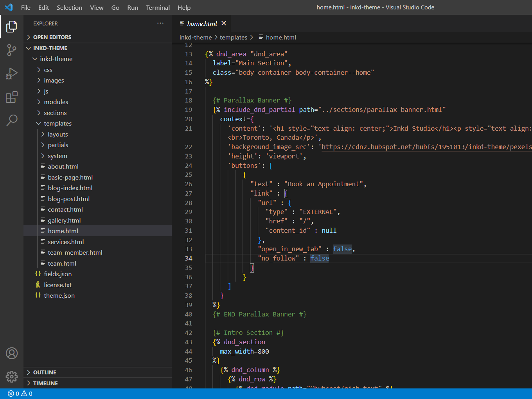This screenshot has width=532, height=399.
Task: Open the Help menu
Action: coord(184,7)
